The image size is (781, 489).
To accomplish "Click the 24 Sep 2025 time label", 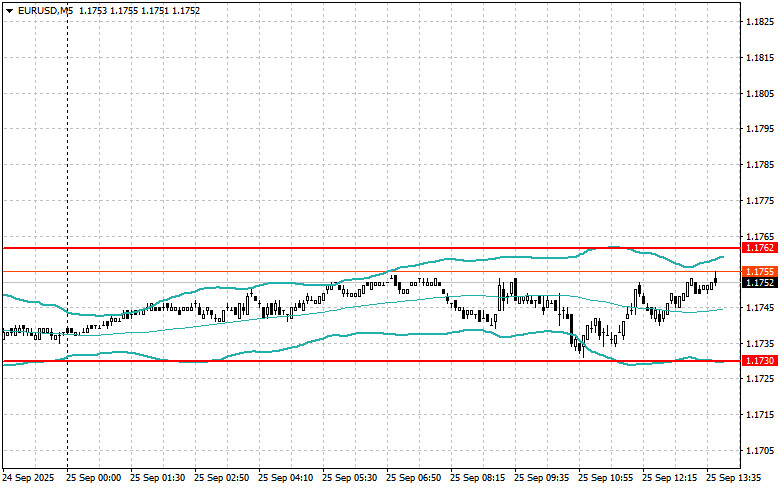I will (x=28, y=478).
